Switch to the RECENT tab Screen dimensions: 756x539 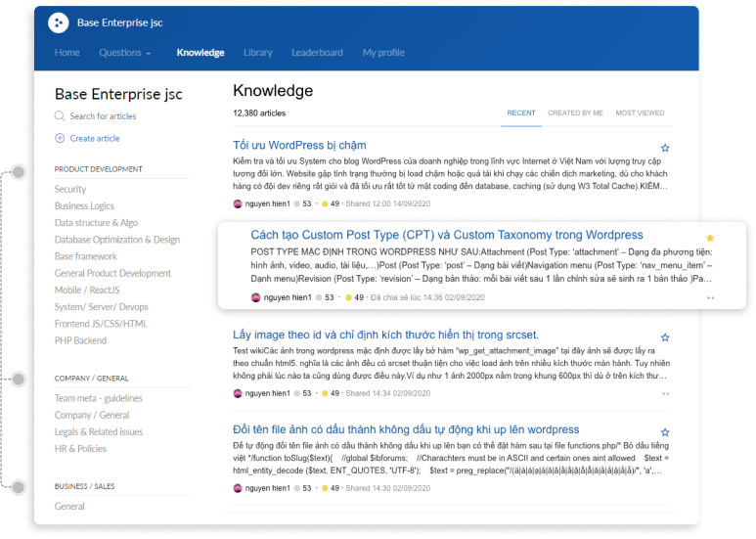pyautogui.click(x=521, y=112)
